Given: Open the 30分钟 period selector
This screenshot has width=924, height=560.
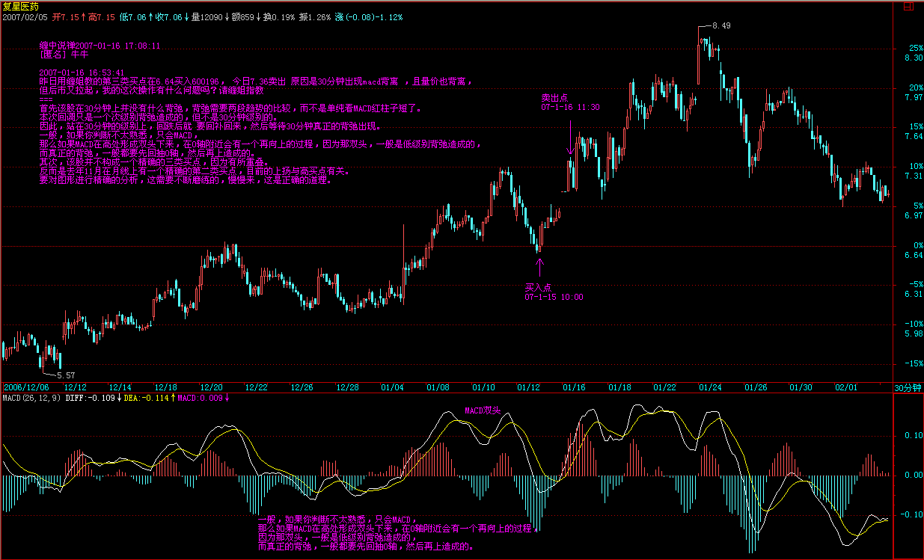Looking at the screenshot, I should click(x=908, y=387).
